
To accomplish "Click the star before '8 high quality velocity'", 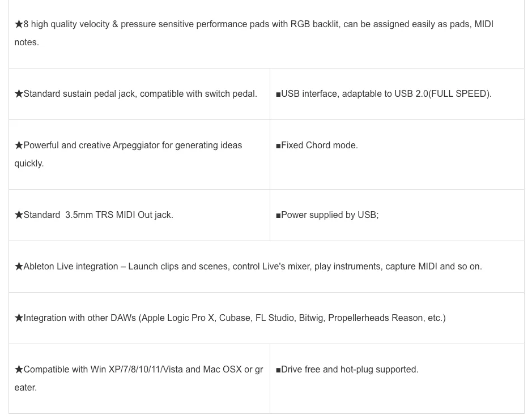I will pyautogui.click(x=19, y=24).
